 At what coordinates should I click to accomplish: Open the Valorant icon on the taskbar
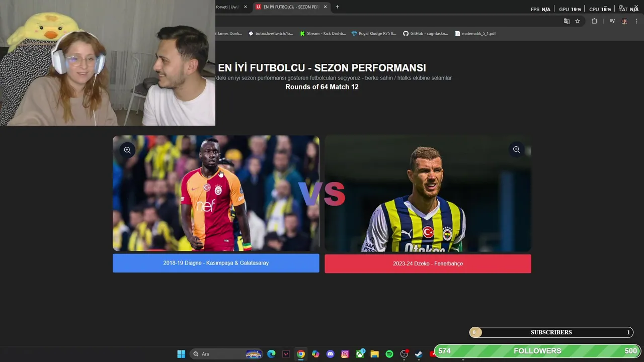(286, 354)
